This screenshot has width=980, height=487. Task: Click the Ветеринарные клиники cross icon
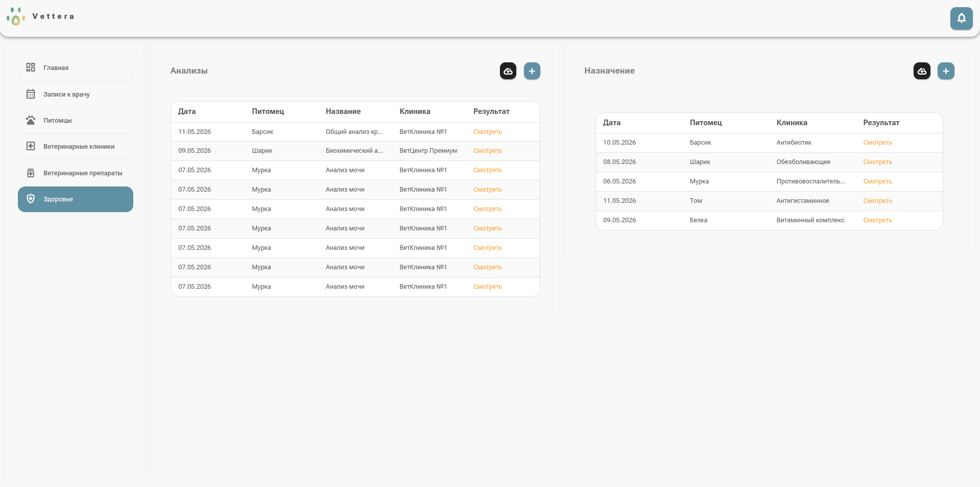pos(31,146)
